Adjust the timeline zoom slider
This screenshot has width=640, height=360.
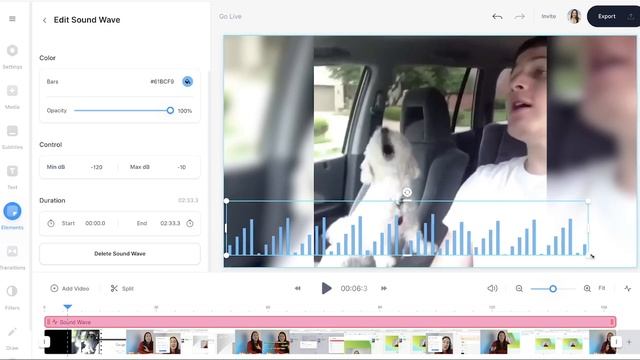[553, 289]
